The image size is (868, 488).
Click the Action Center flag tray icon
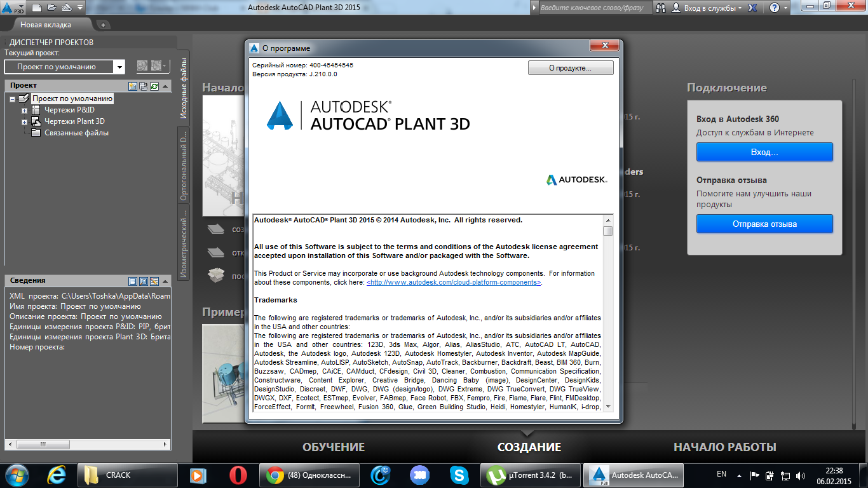pyautogui.click(x=755, y=475)
